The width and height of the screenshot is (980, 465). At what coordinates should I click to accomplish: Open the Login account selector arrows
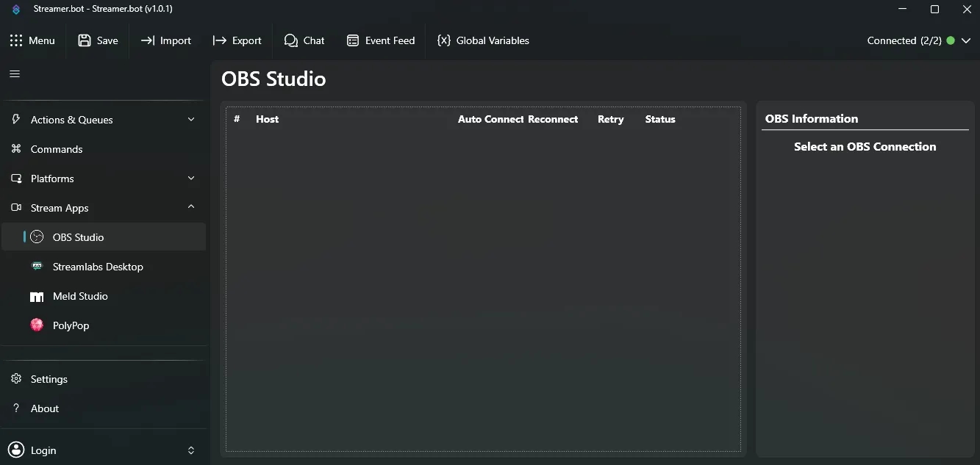(x=191, y=450)
